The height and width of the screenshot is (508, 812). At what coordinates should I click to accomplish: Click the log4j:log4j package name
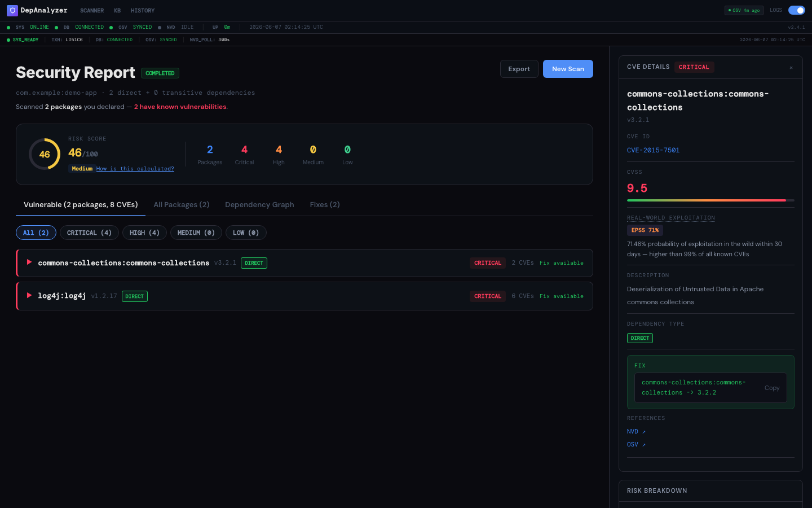click(x=62, y=296)
